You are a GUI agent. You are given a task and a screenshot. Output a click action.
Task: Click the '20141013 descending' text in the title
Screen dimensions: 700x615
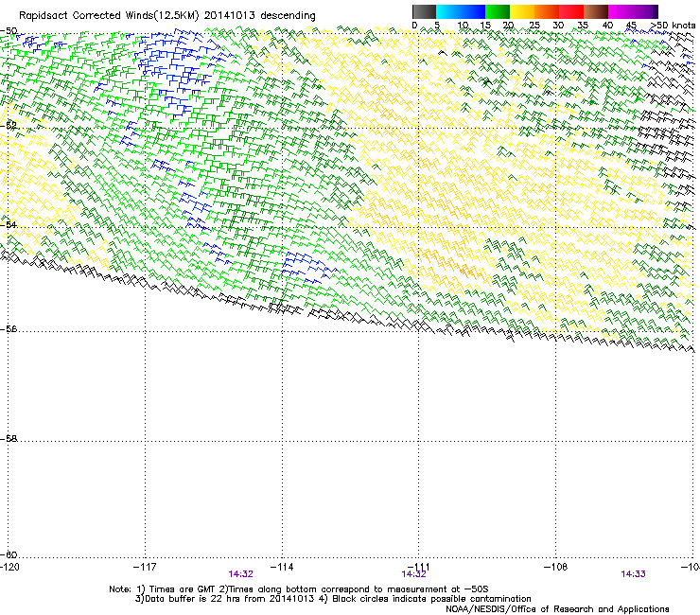260,16
